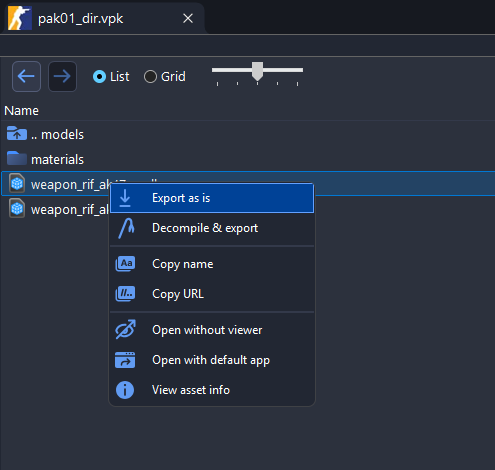Click the blue info circle icon
The image size is (495, 470).
point(125,390)
